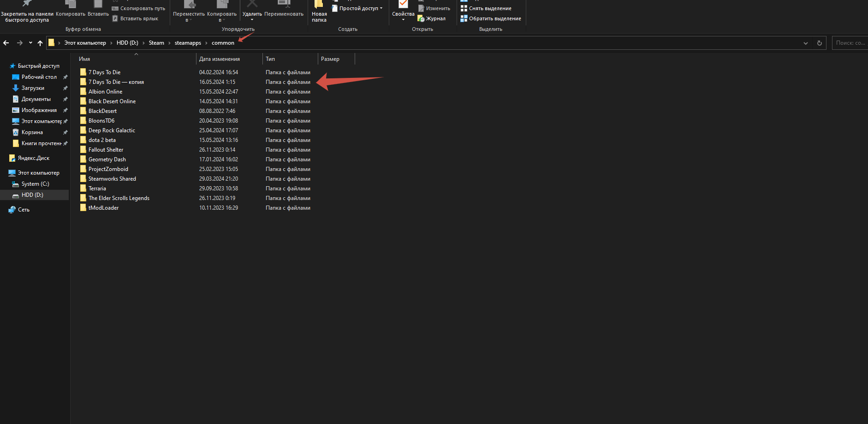Click Вставить ярлык in the ribbon
The height and width of the screenshot is (424, 868).
click(x=135, y=18)
